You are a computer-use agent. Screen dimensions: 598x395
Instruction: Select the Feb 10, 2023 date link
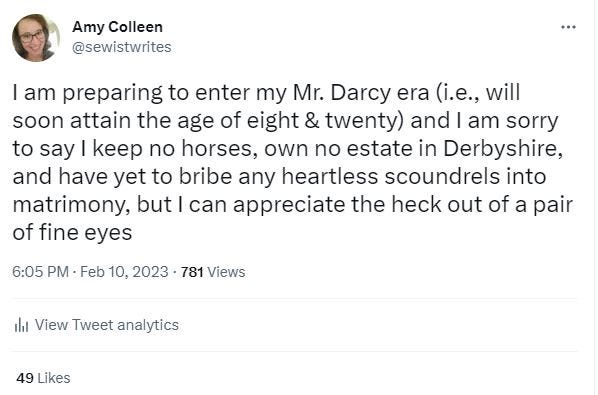(x=124, y=272)
